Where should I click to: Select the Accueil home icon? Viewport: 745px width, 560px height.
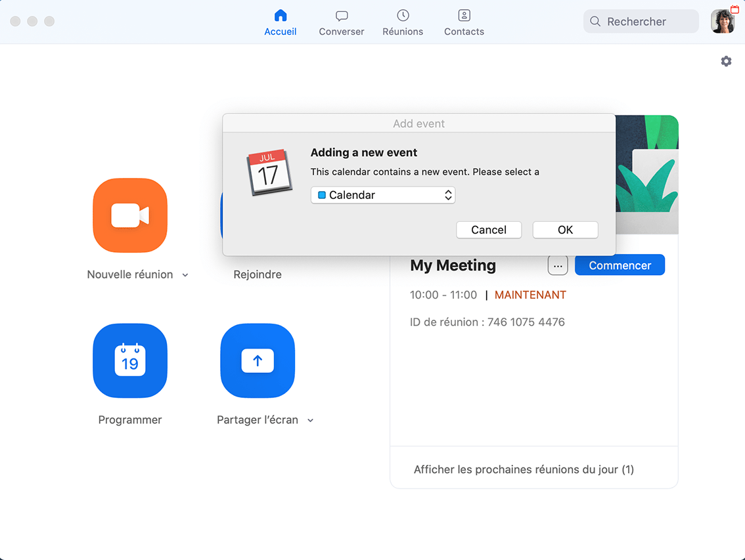tap(280, 16)
